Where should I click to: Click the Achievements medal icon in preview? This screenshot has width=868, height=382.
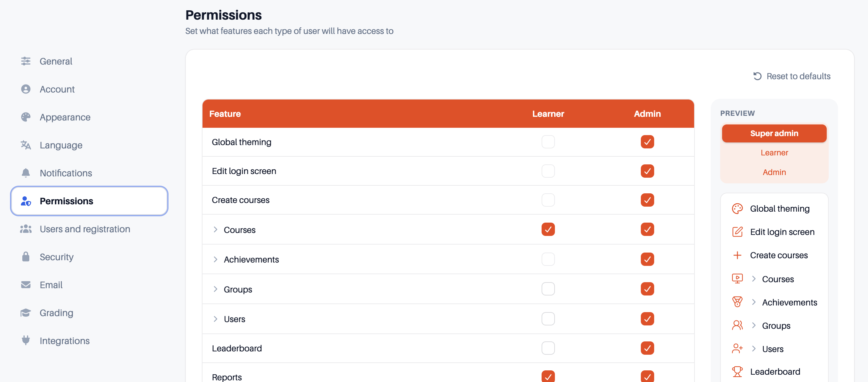pos(737,302)
